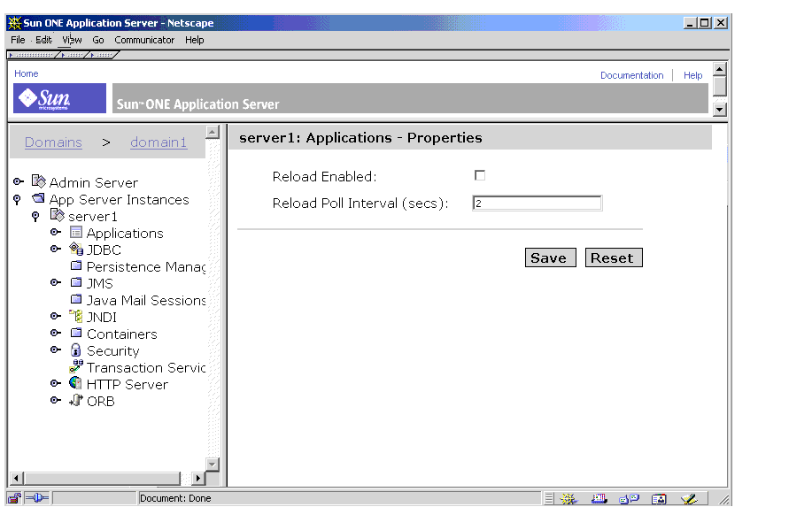Click the JNDI tree icon
812x507 pixels.
(x=76, y=316)
